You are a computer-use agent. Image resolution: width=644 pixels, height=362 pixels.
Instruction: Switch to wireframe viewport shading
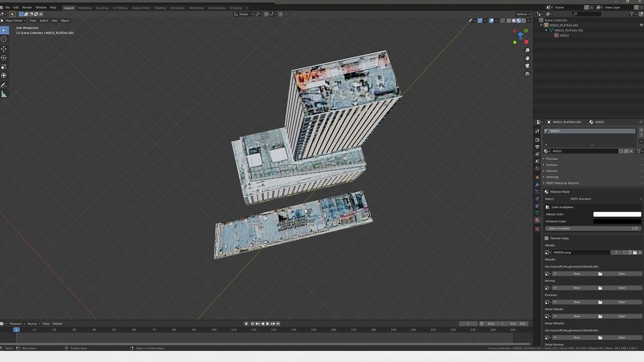click(509, 21)
